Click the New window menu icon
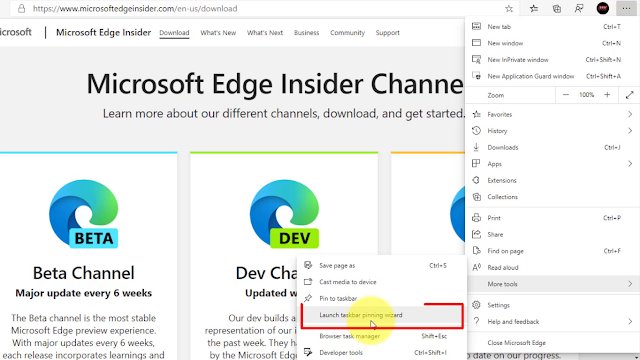640x360 pixels. pyautogui.click(x=476, y=43)
